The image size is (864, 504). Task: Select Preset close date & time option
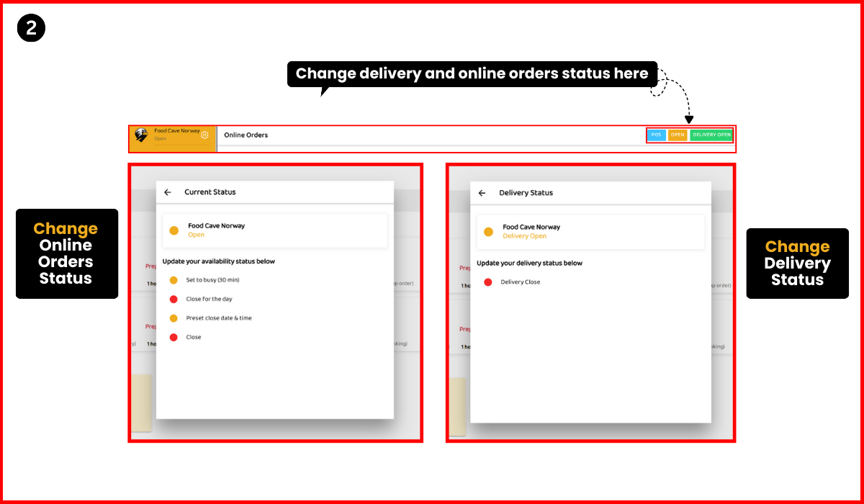(x=219, y=318)
